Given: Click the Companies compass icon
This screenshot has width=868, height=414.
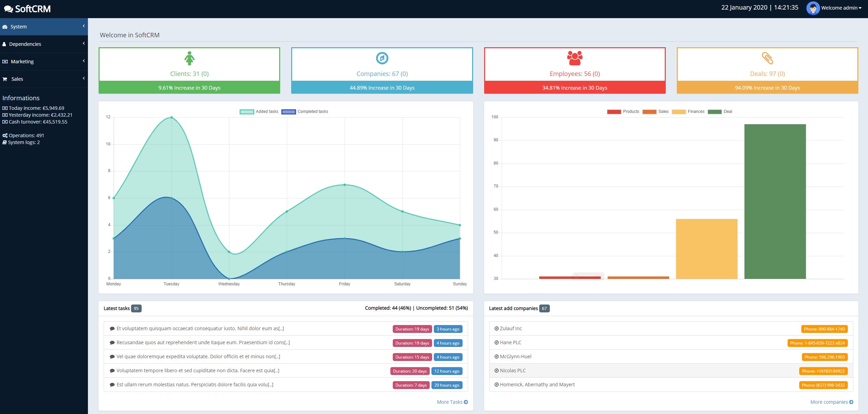Looking at the screenshot, I should click(x=382, y=58).
